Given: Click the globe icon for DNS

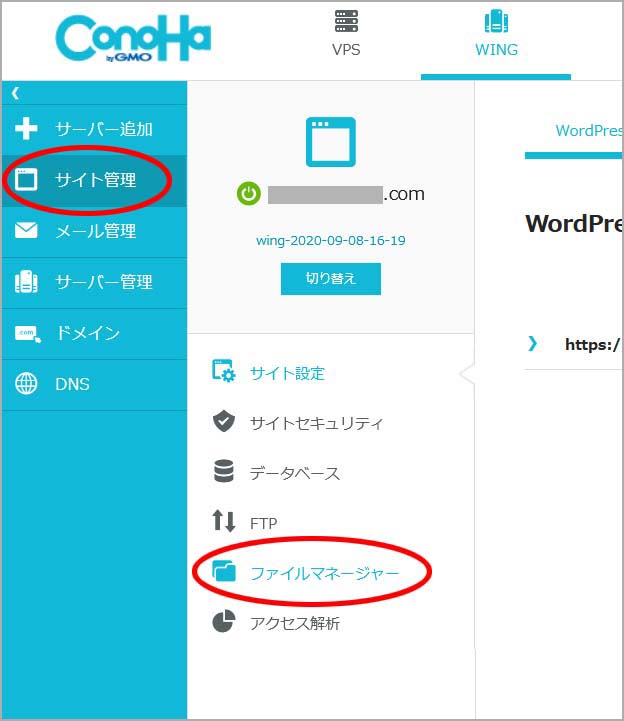Looking at the screenshot, I should [x=26, y=383].
